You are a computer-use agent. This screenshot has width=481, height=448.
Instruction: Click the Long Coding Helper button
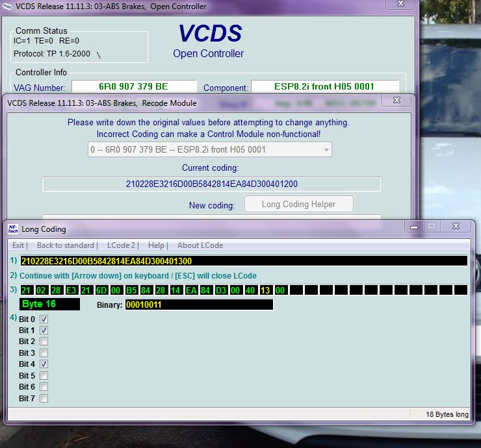point(299,204)
